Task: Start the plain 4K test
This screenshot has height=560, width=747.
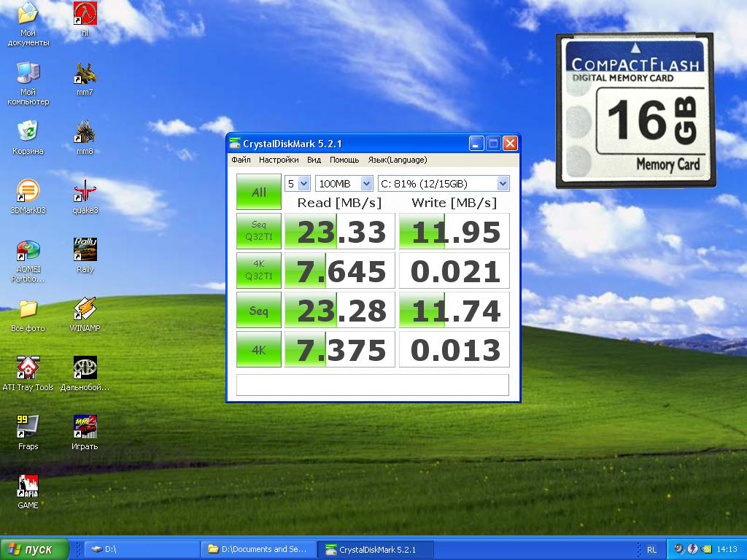Action: [259, 349]
